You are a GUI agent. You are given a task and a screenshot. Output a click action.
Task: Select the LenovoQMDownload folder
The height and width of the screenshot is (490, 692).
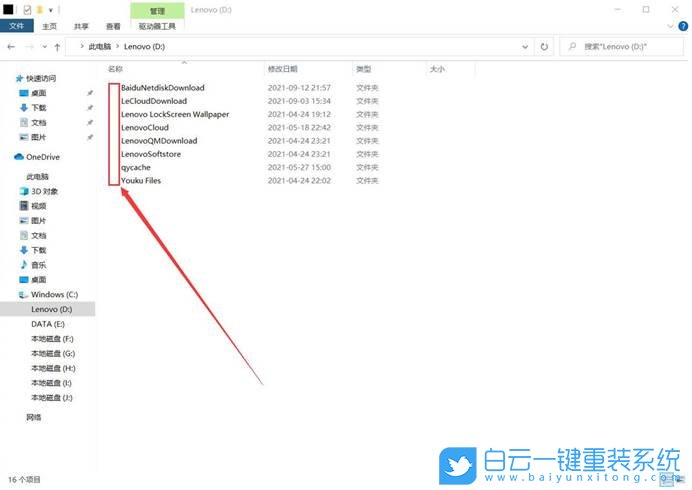[x=159, y=140]
